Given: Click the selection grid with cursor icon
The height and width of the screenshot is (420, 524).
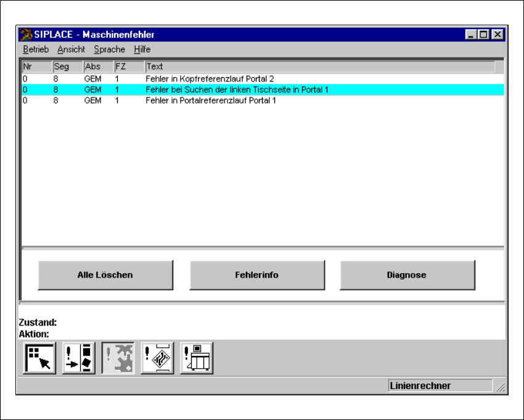Looking at the screenshot, I should [x=39, y=358].
